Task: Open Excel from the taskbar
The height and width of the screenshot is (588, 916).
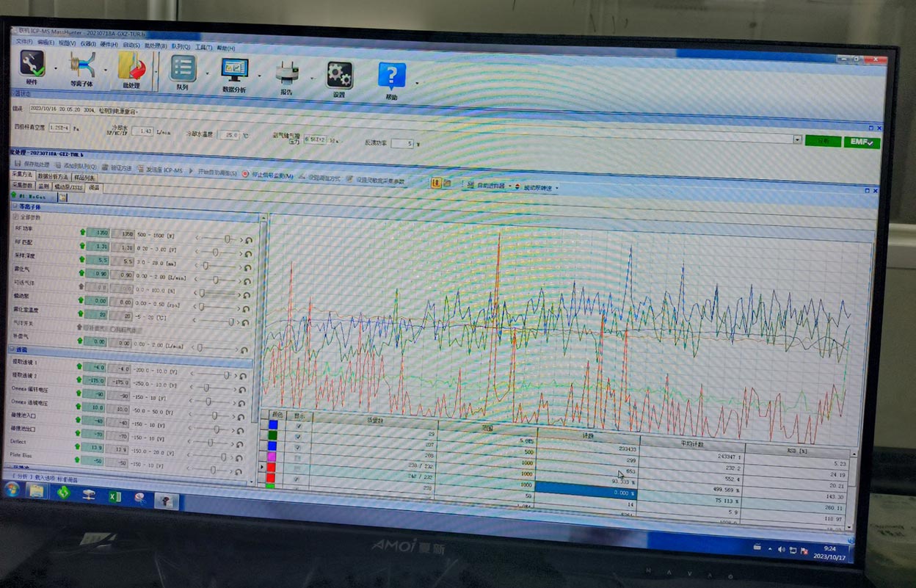Action: click(x=114, y=496)
